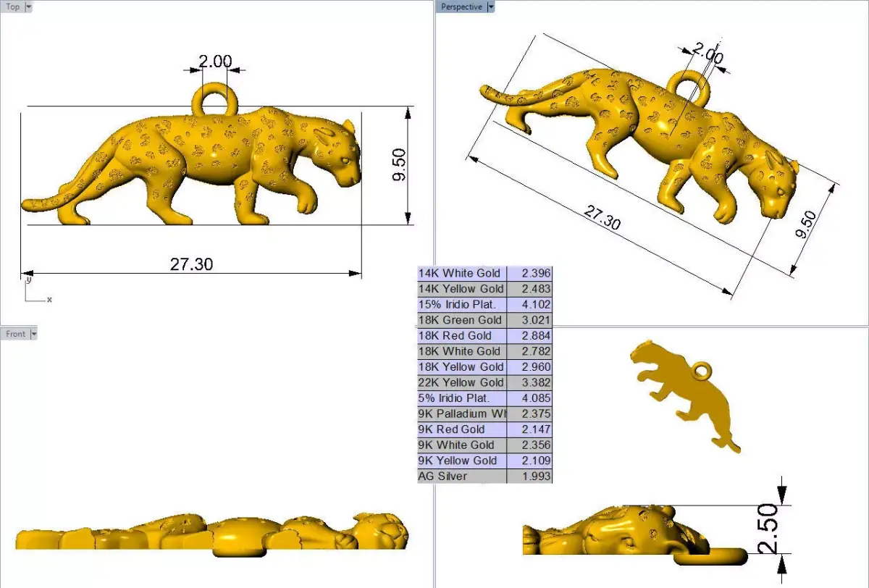Open the Top viewport title dropdown arrow
The image size is (869, 588).
point(30,6)
